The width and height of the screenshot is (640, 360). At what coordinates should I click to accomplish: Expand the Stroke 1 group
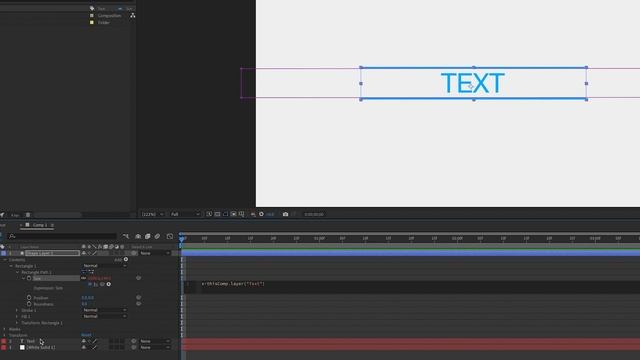click(x=17, y=310)
